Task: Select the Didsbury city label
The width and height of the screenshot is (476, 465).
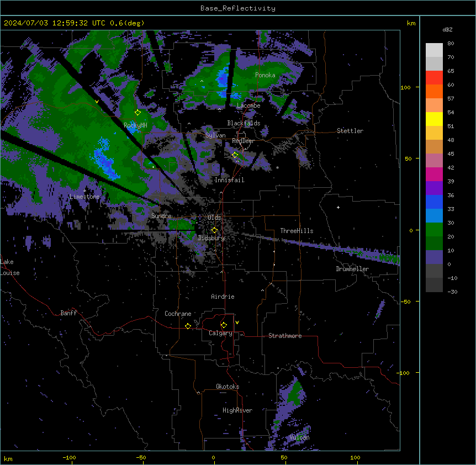Action: 211,238
